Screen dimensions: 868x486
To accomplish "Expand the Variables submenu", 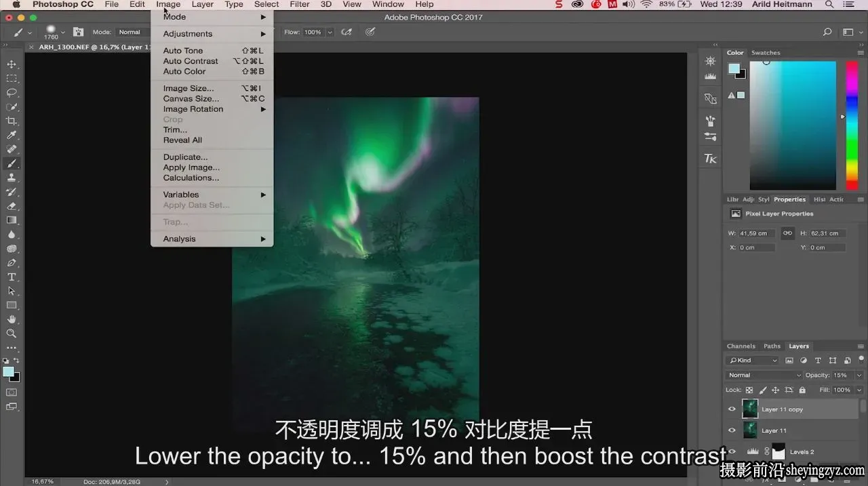I will 212,195.
